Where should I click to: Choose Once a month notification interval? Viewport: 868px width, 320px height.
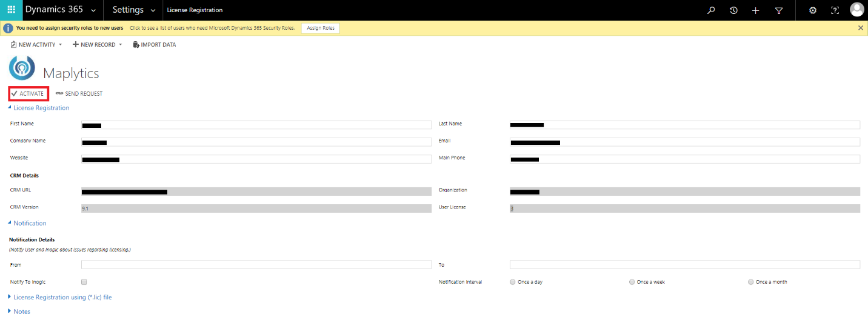coord(751,282)
